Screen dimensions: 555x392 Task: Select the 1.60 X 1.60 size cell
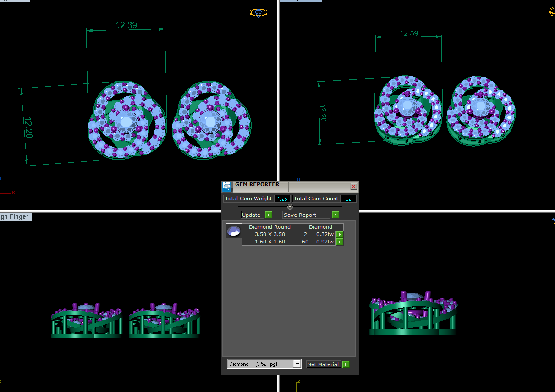click(269, 242)
